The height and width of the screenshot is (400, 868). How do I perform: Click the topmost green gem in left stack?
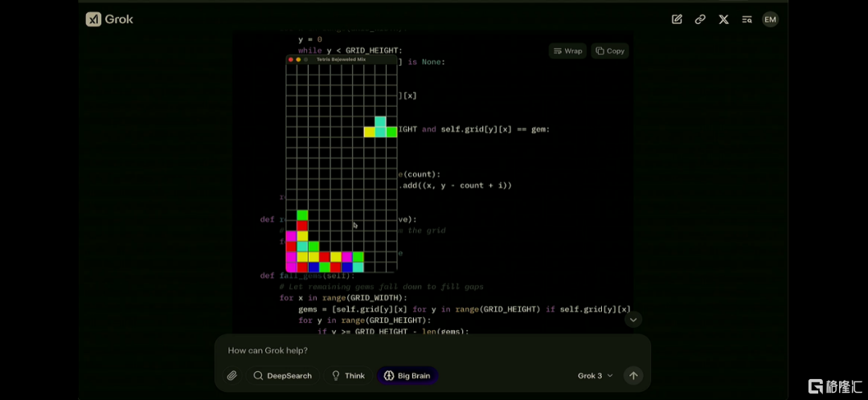[302, 215]
